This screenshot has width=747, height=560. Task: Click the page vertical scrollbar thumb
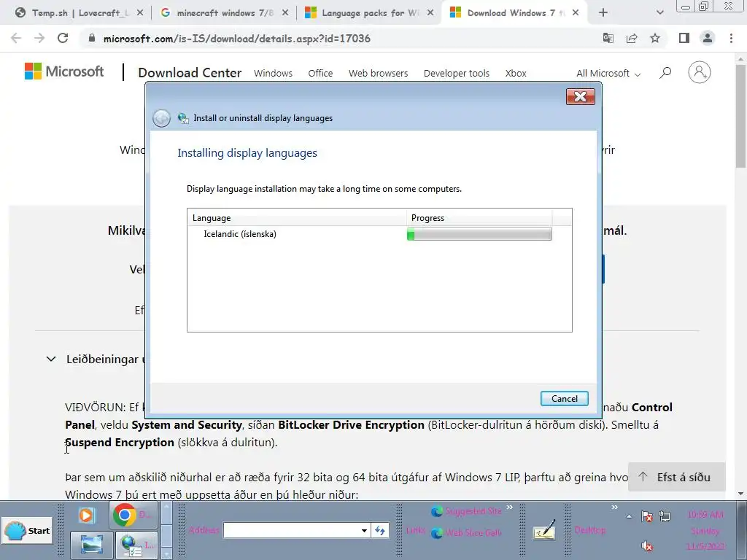click(x=740, y=116)
